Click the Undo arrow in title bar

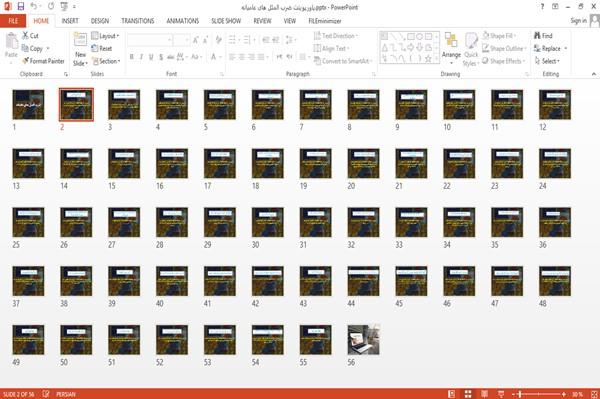[x=34, y=7]
